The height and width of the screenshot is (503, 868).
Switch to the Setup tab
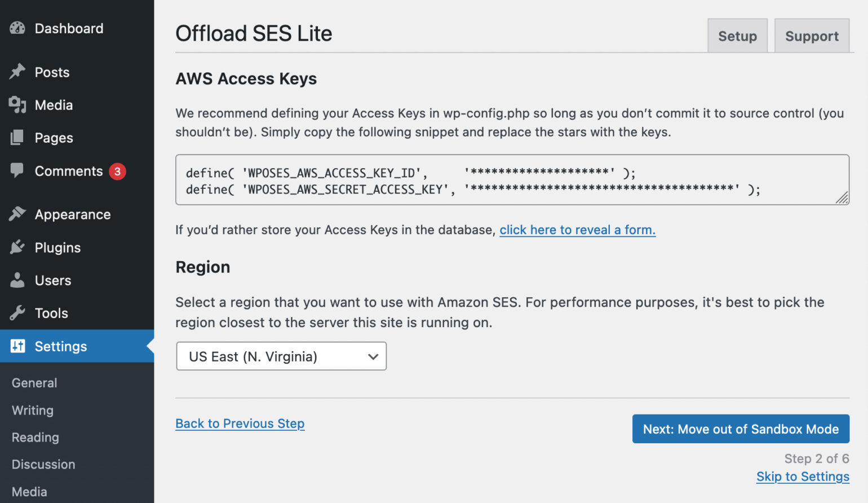coord(737,36)
